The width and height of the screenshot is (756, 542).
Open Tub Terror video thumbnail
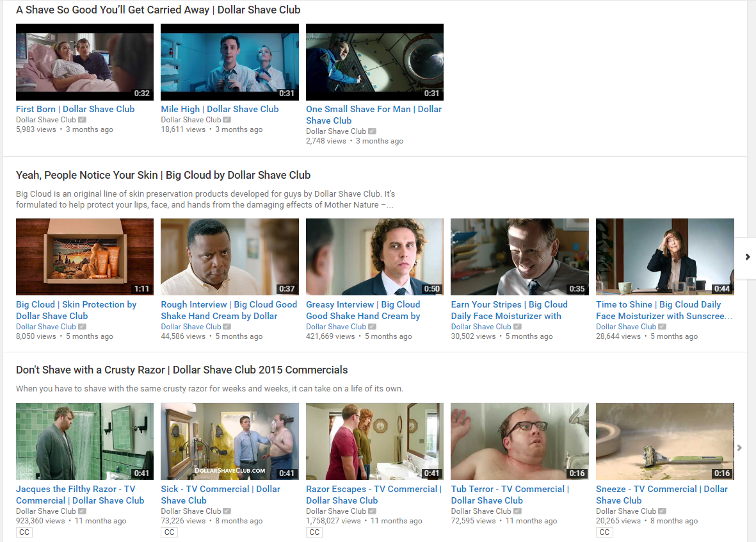(520, 441)
